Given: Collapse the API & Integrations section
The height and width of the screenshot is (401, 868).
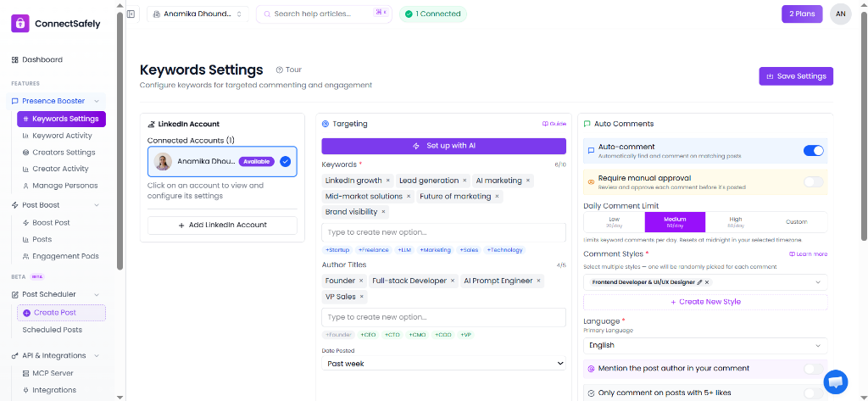Looking at the screenshot, I should [97, 356].
